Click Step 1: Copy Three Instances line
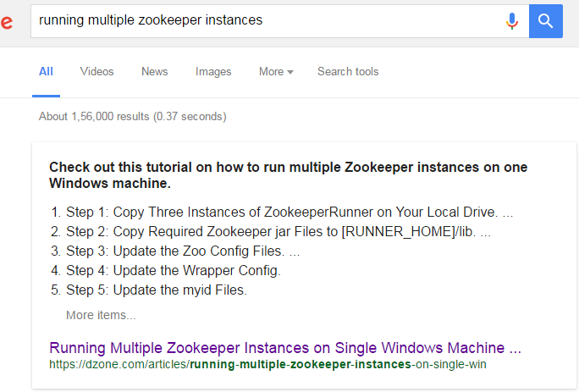This screenshot has width=579, height=392. click(289, 212)
